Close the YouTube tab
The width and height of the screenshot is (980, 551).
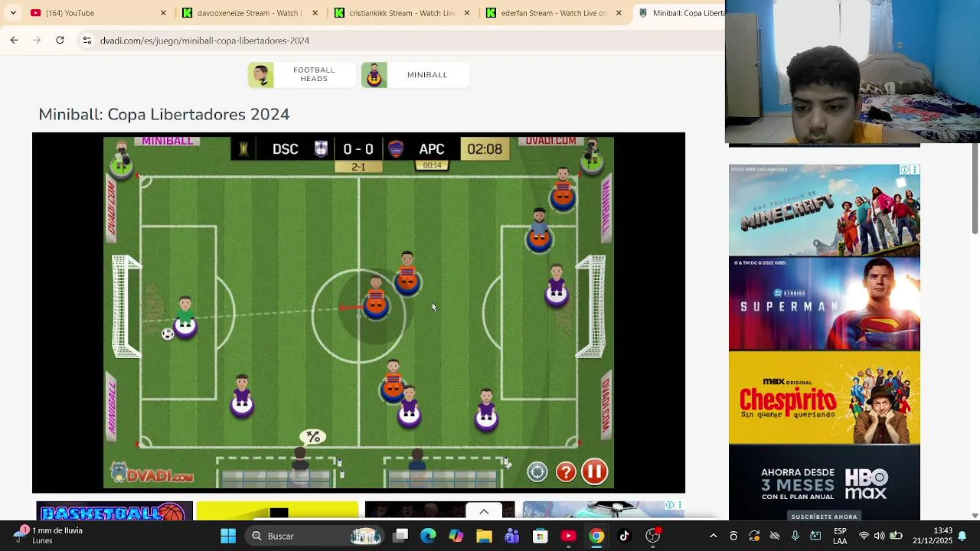(x=163, y=13)
